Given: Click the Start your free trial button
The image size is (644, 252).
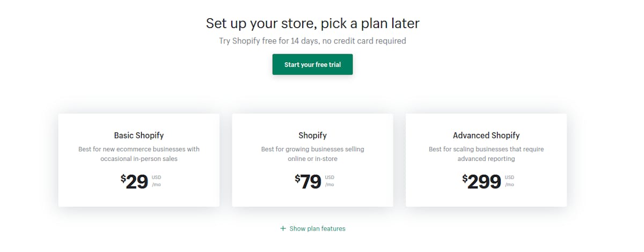Looking at the screenshot, I should [x=312, y=64].
